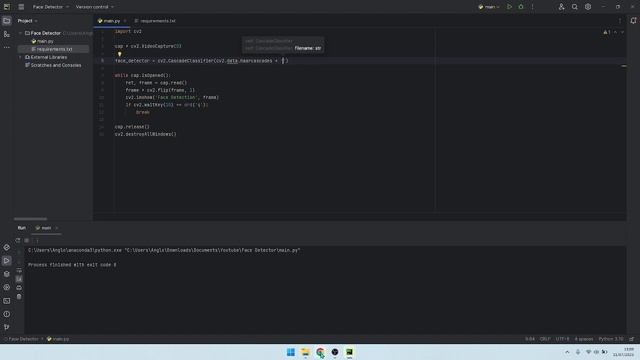Click Project panel horizontal scrollbar
Image resolution: width=640 pixels, height=360 pixels.
[x=30, y=219]
